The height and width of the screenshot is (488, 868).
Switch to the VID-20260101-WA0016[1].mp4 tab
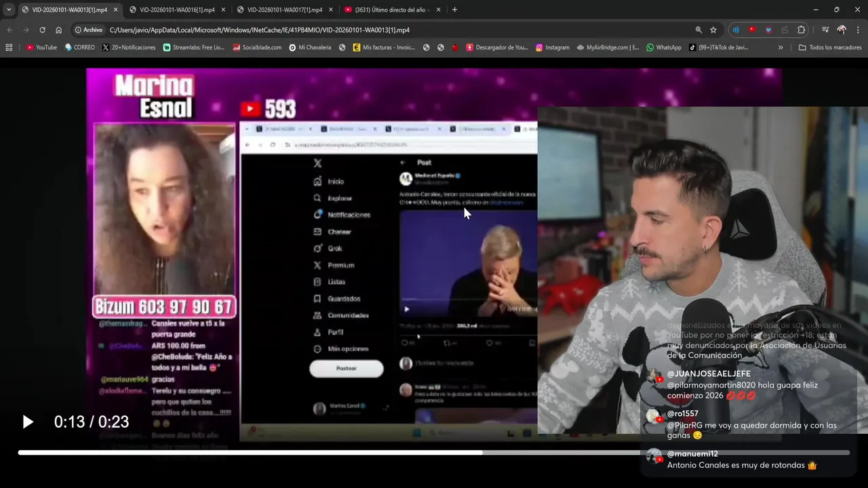177,9
